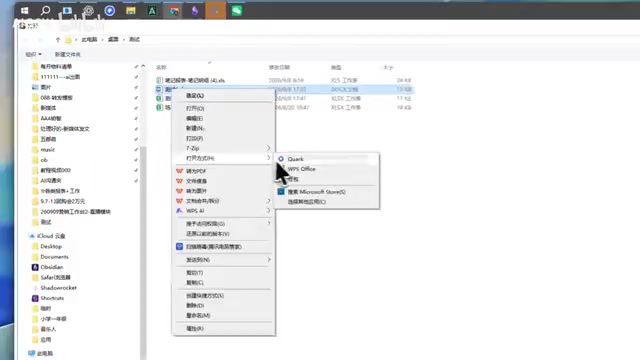Choose 选择其他应用(C) in the submenu

pyautogui.click(x=307, y=202)
